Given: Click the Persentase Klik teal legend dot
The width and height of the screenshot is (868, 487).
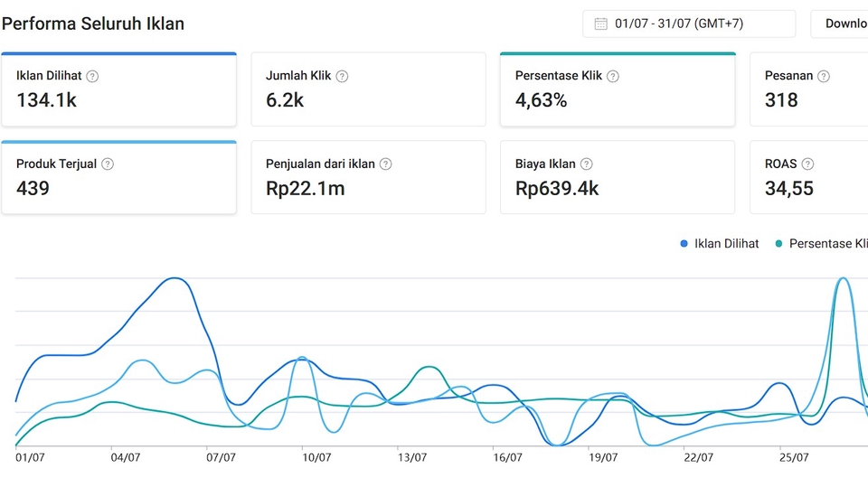Looking at the screenshot, I should point(778,244).
